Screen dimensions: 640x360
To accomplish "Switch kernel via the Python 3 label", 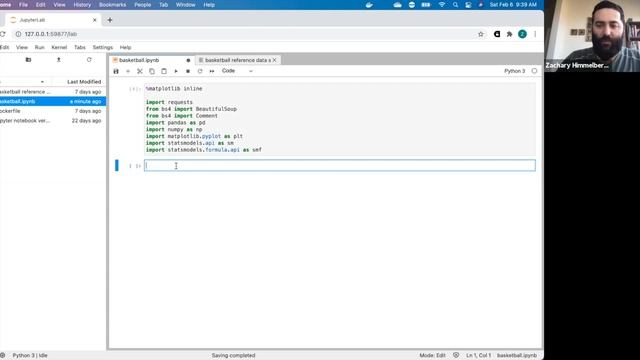I will point(514,71).
